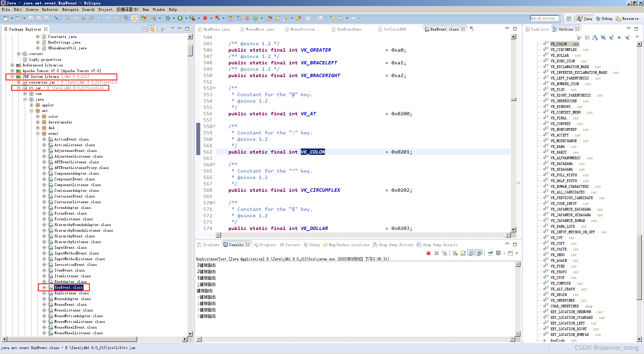This screenshot has height=354, width=644.
Task: Switch to the KeyEventDemo tab
Action: 350,29
